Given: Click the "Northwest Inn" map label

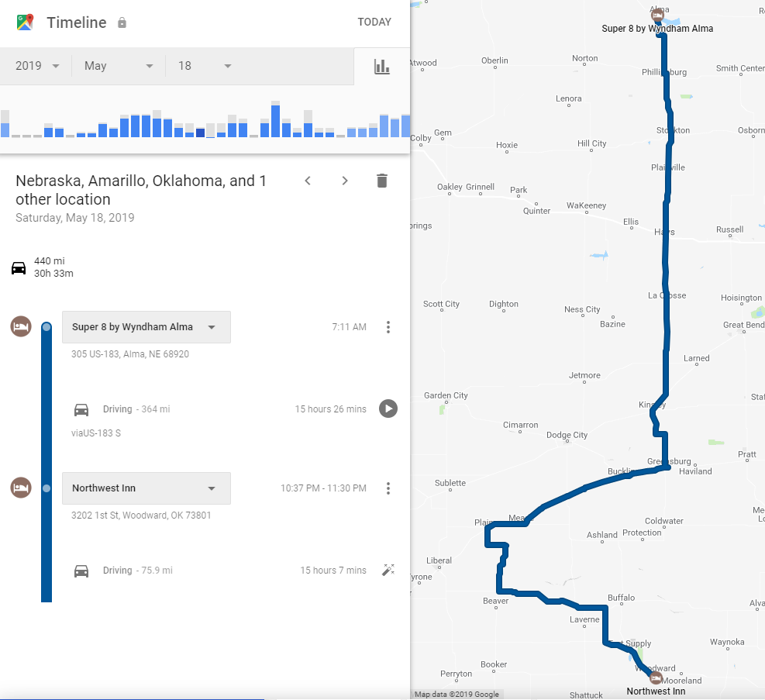Looking at the screenshot, I should tap(656, 691).
